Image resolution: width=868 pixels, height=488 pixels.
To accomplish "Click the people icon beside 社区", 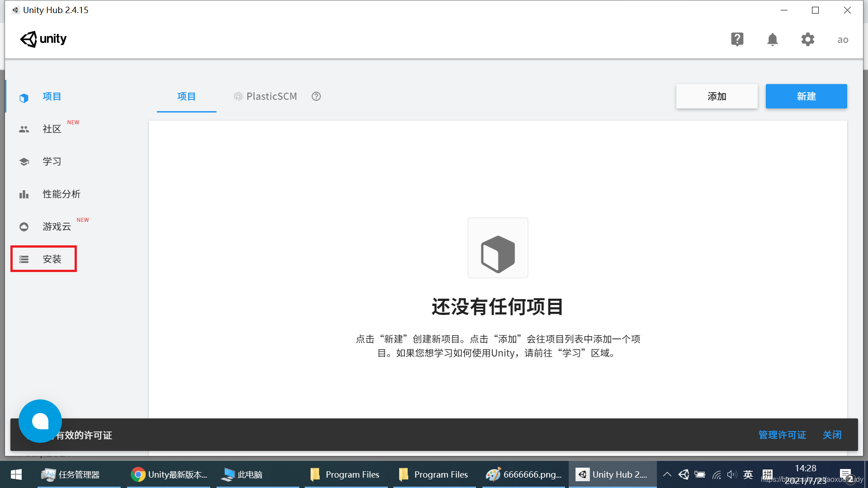I will pos(24,129).
